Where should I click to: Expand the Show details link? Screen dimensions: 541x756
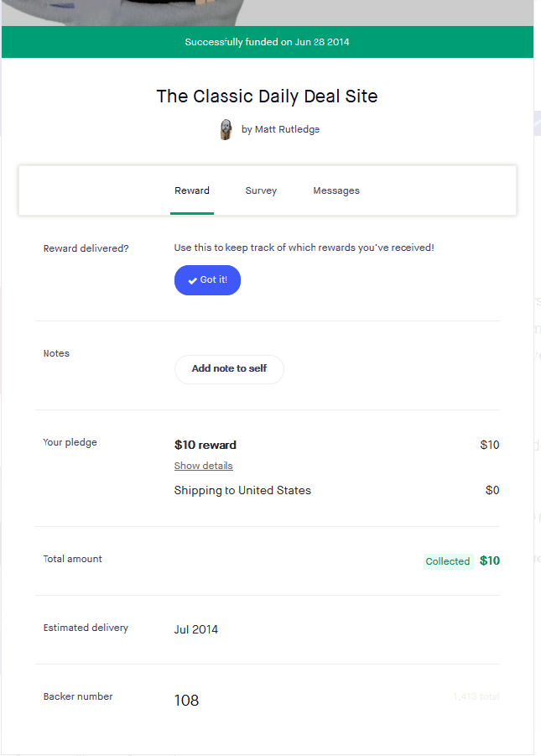tap(204, 466)
